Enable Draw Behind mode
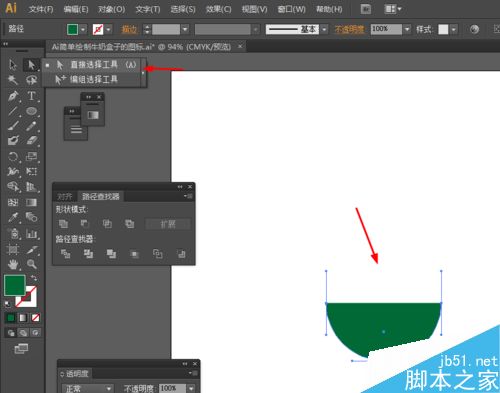 point(23,332)
